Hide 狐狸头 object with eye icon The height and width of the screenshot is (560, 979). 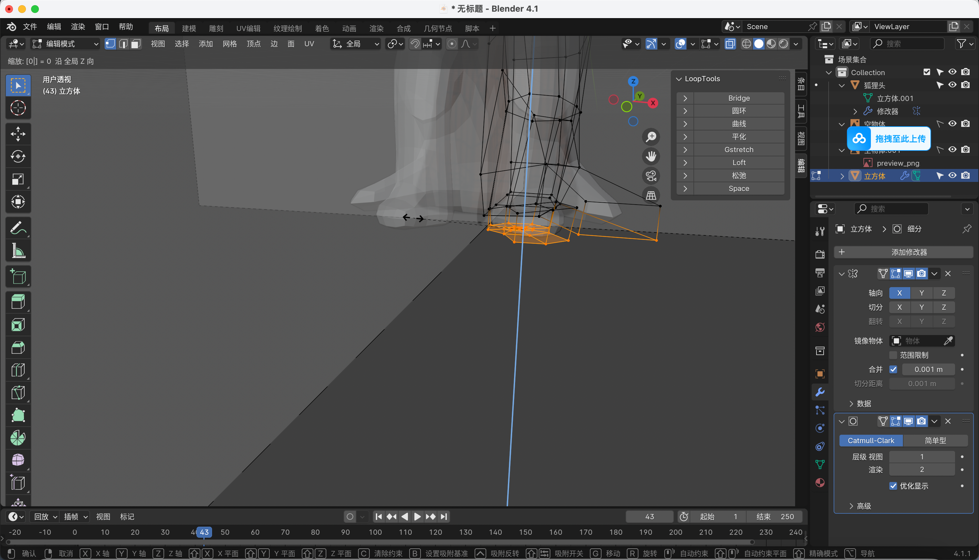[952, 85]
